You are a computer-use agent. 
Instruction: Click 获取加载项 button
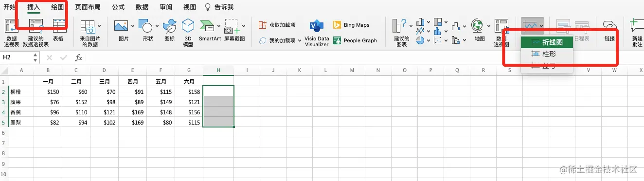click(x=277, y=25)
